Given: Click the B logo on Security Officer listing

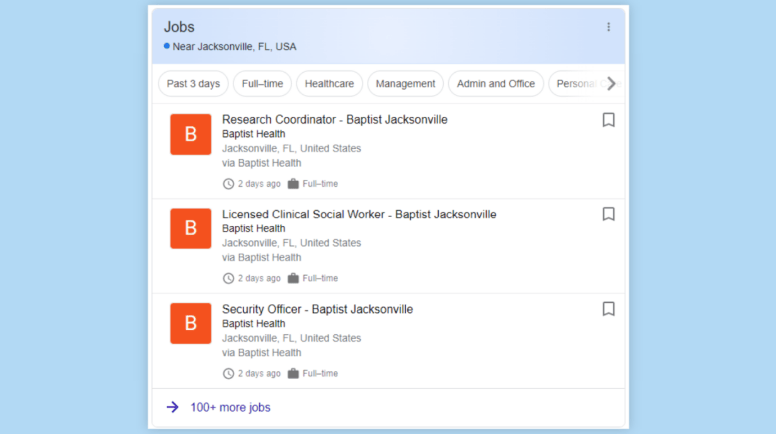Looking at the screenshot, I should (x=191, y=323).
